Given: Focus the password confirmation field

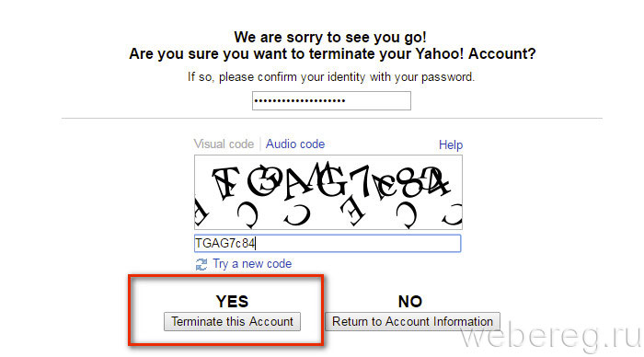Looking at the screenshot, I should pyautogui.click(x=331, y=100).
